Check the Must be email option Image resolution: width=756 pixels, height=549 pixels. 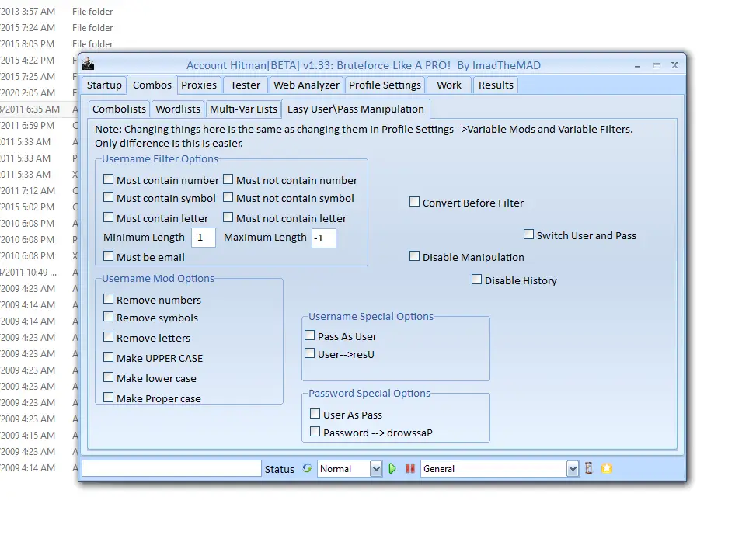click(x=109, y=256)
